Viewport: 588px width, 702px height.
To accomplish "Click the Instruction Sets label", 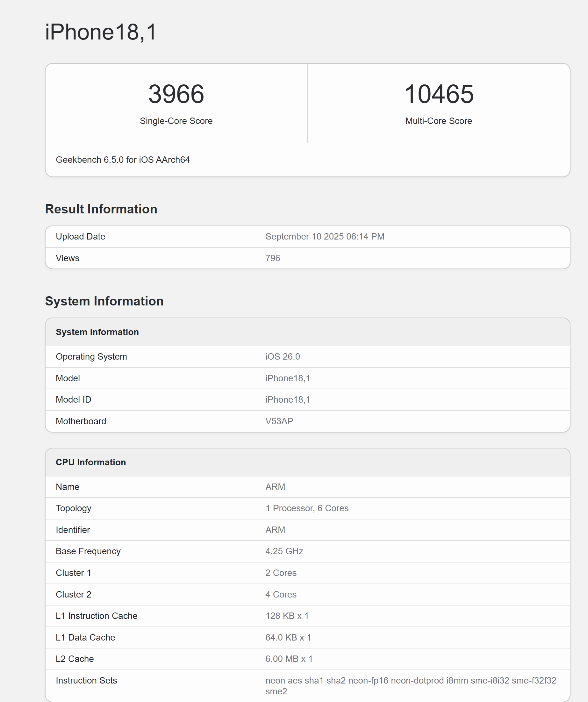I will (x=87, y=681).
